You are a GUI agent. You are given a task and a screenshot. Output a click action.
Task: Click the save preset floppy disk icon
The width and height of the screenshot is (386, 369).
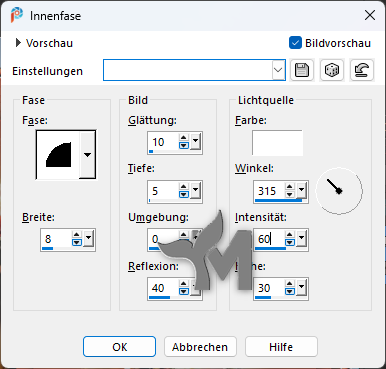pos(302,70)
